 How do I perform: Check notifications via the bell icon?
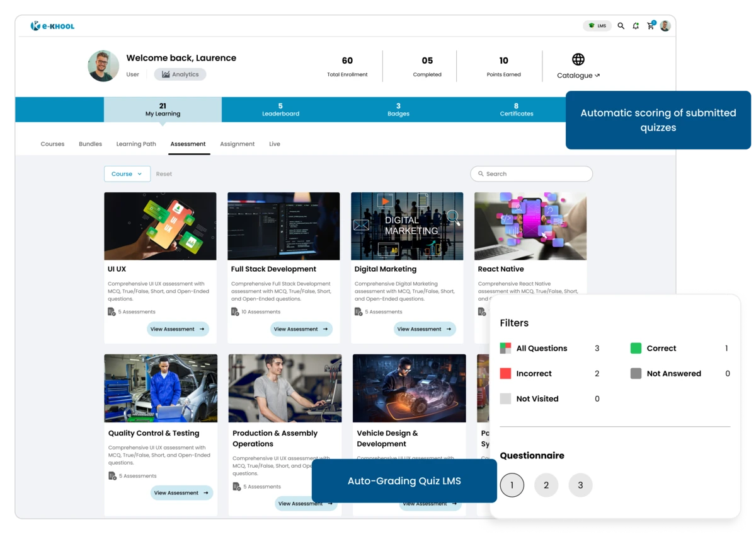(636, 26)
